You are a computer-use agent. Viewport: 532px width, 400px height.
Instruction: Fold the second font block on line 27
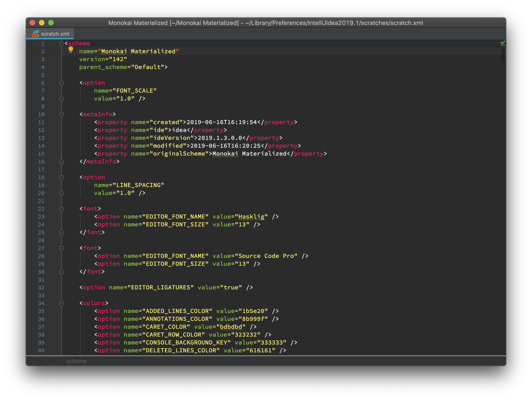tap(62, 248)
